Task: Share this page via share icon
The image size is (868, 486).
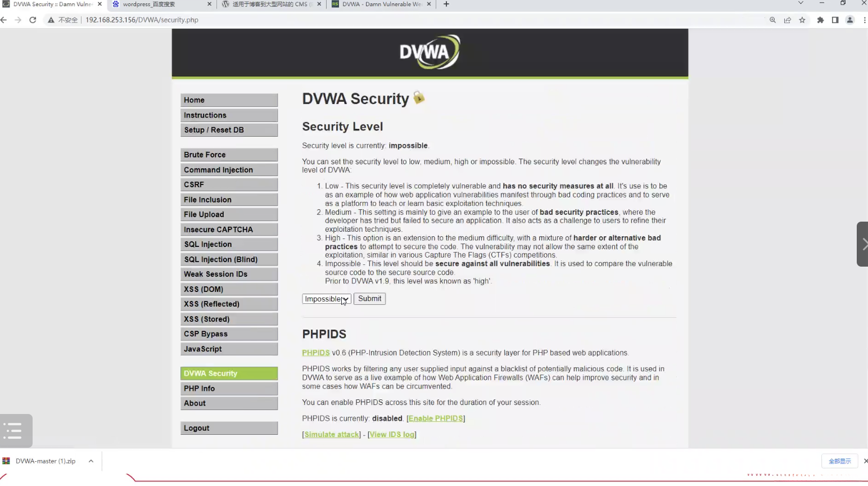Action: [x=788, y=20]
